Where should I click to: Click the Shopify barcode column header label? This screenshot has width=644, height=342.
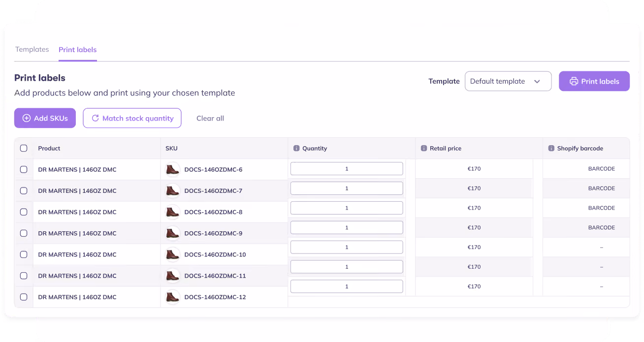click(580, 148)
